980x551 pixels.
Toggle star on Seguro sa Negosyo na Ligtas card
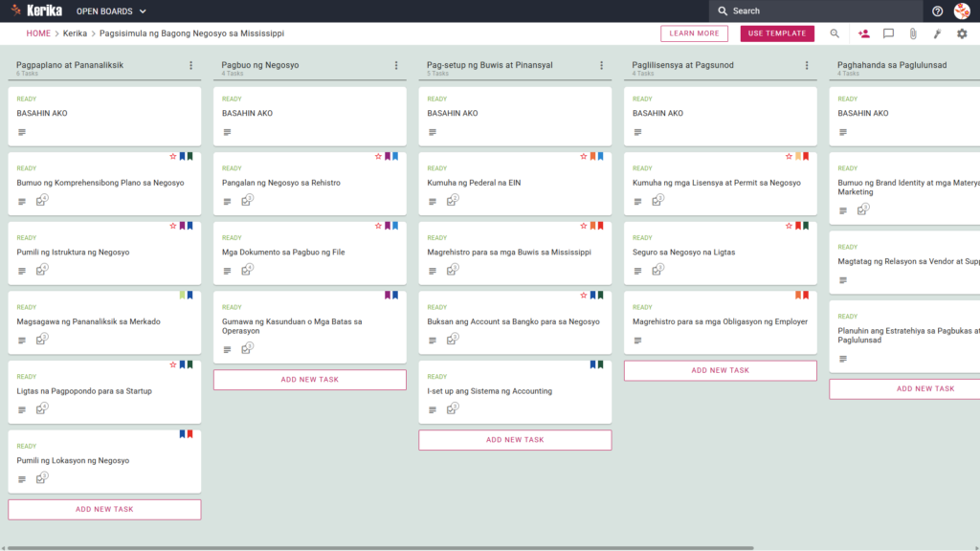click(789, 226)
